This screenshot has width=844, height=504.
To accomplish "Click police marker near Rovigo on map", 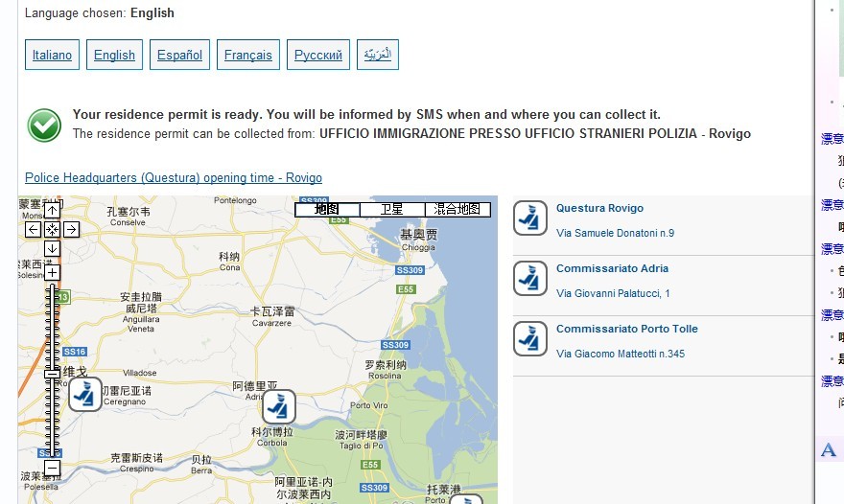I will point(84,394).
